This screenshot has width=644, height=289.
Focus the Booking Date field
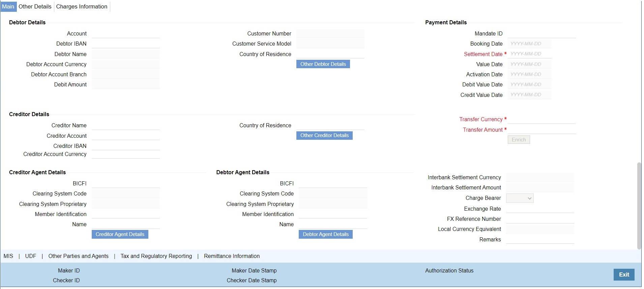[530, 44]
